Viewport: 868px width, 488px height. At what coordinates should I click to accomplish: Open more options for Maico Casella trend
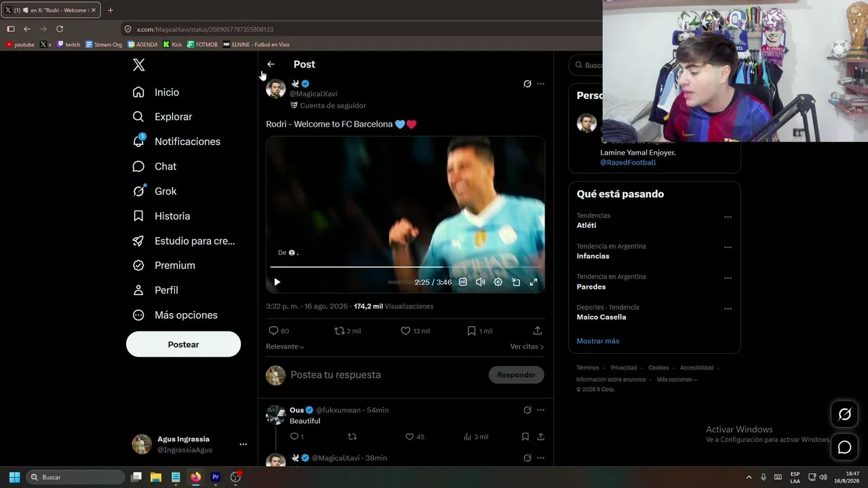(728, 308)
